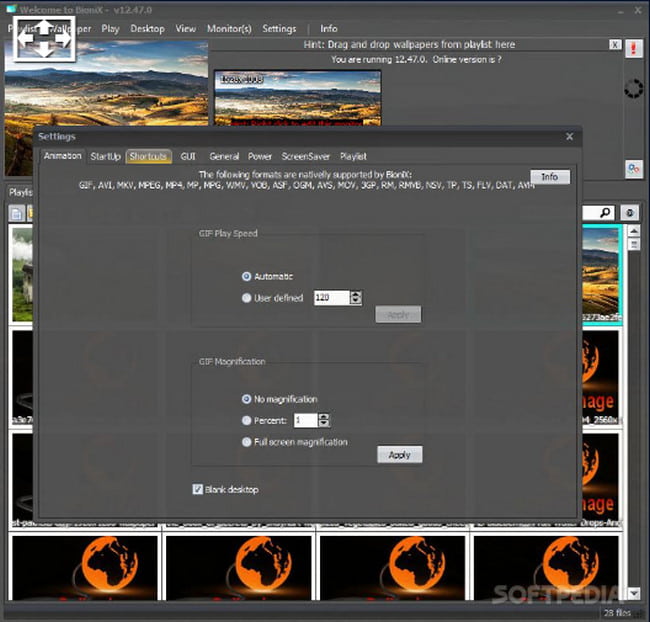Screen dimensions: 650x622
Task: Click the circular loading spinner icon
Action: pyautogui.click(x=633, y=90)
